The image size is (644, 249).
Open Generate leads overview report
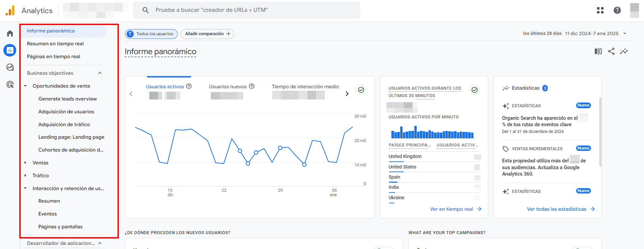click(68, 99)
